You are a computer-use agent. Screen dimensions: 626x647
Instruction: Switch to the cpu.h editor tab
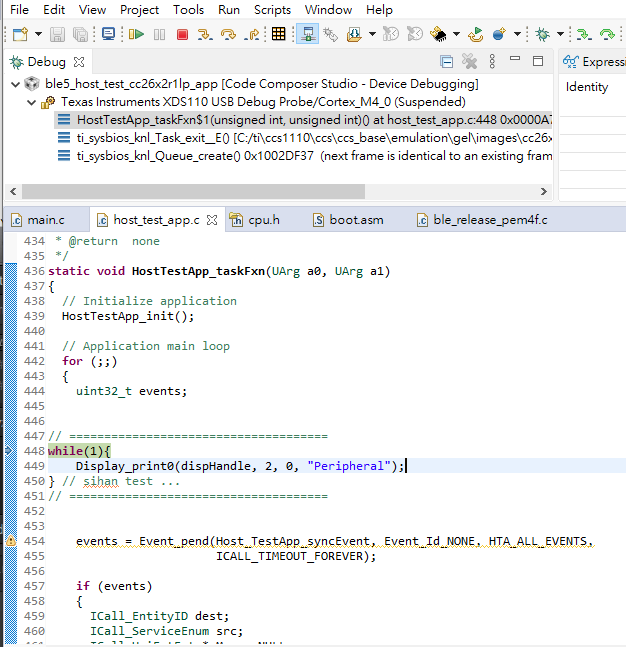[x=264, y=220]
